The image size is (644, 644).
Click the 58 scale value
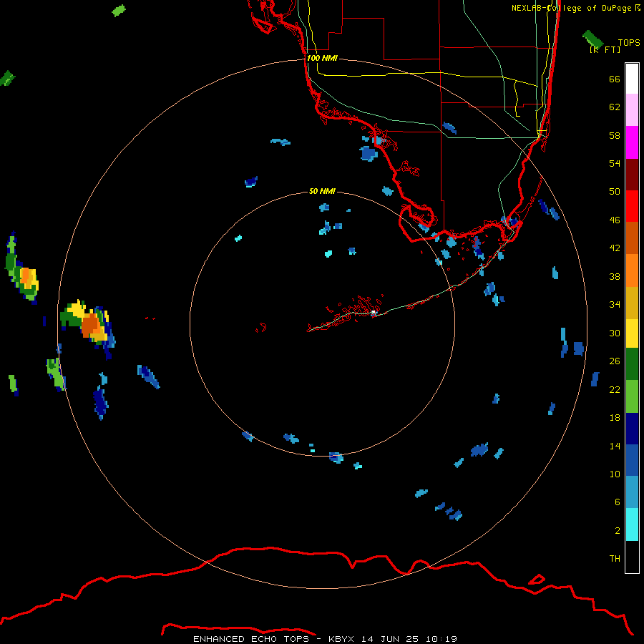click(615, 135)
